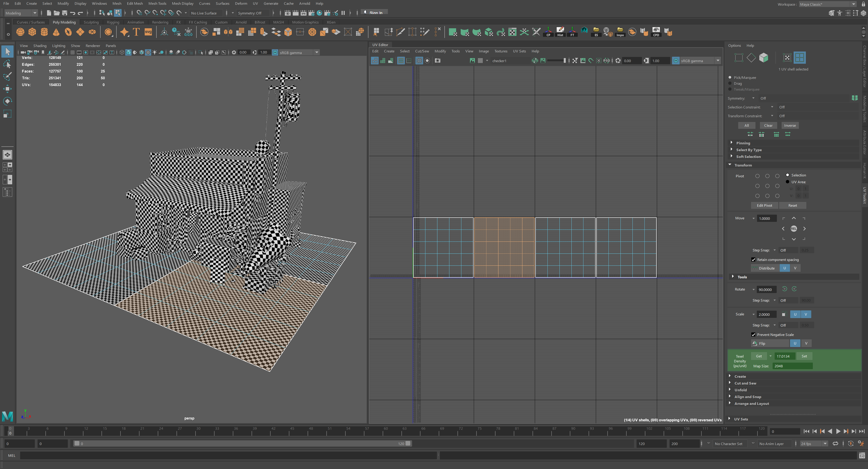Uncheck Prevent Negative Scale
The height and width of the screenshot is (469, 868).
point(753,335)
